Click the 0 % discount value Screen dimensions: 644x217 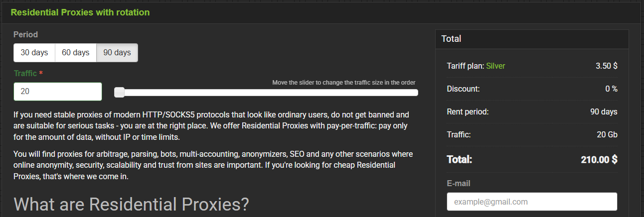[x=611, y=89]
